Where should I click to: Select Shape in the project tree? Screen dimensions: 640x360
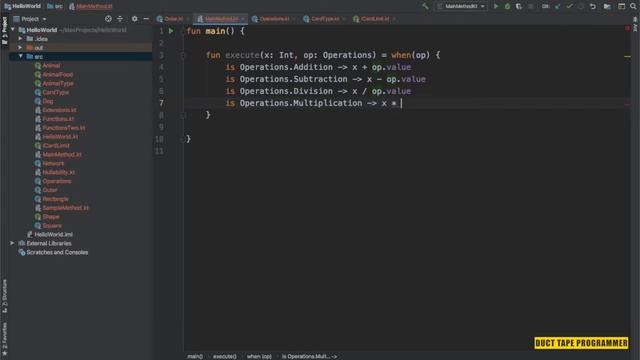(51, 217)
